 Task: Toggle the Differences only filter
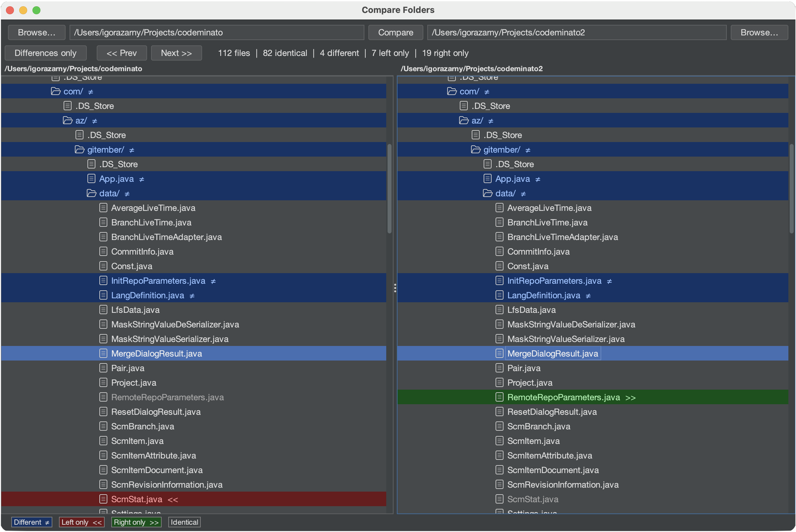(x=45, y=53)
